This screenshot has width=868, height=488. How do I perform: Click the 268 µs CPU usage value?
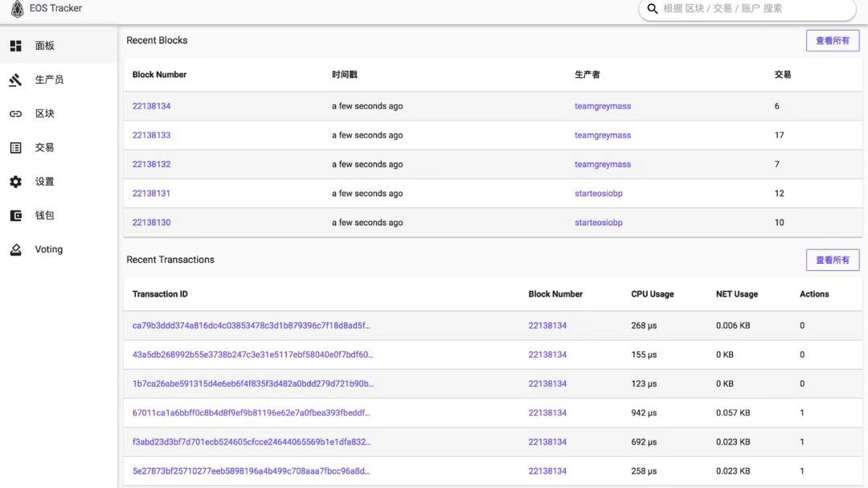(644, 326)
